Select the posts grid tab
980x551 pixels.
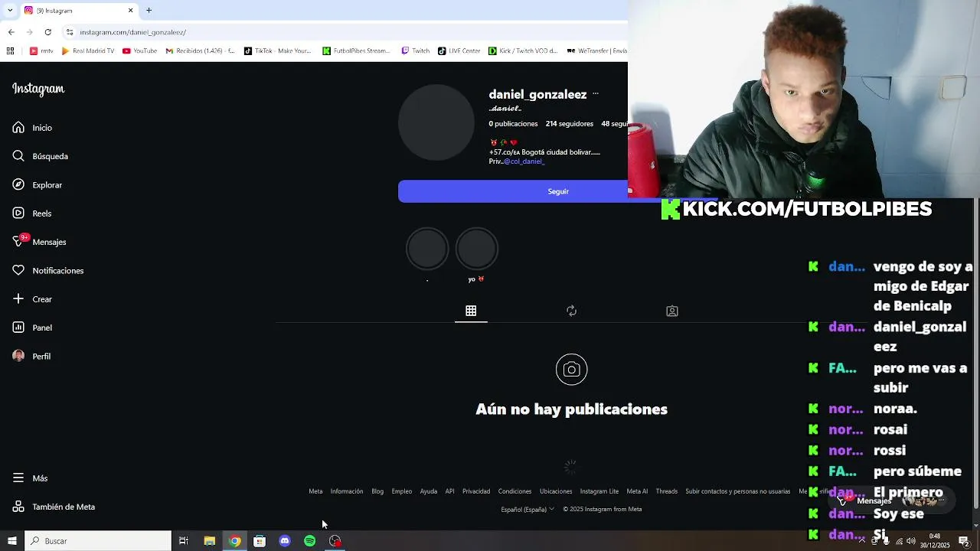point(471,311)
